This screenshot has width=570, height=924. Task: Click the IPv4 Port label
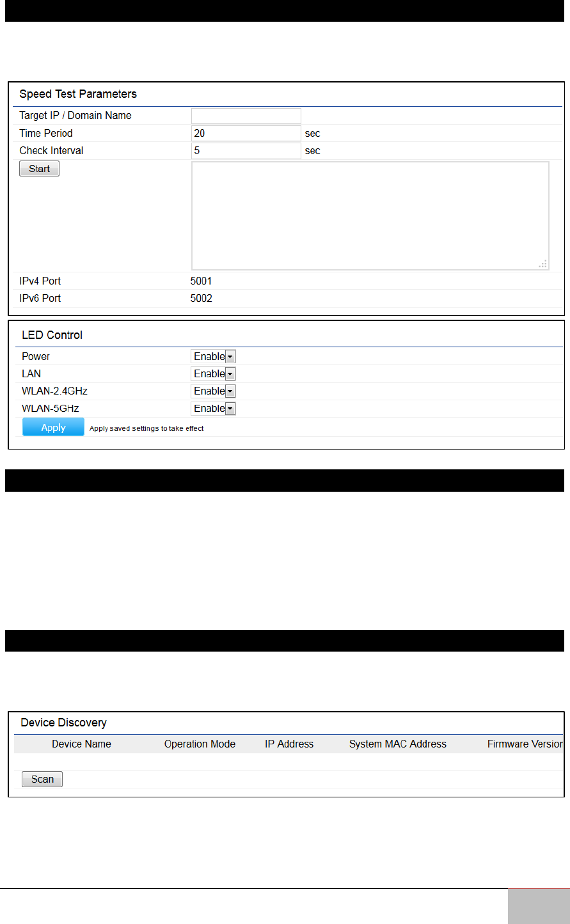click(x=40, y=281)
